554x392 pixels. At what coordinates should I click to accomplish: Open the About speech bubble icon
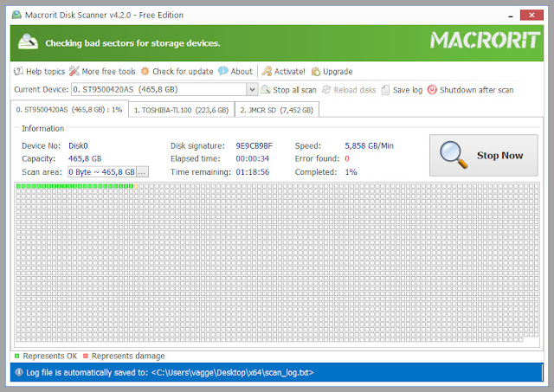click(x=223, y=71)
